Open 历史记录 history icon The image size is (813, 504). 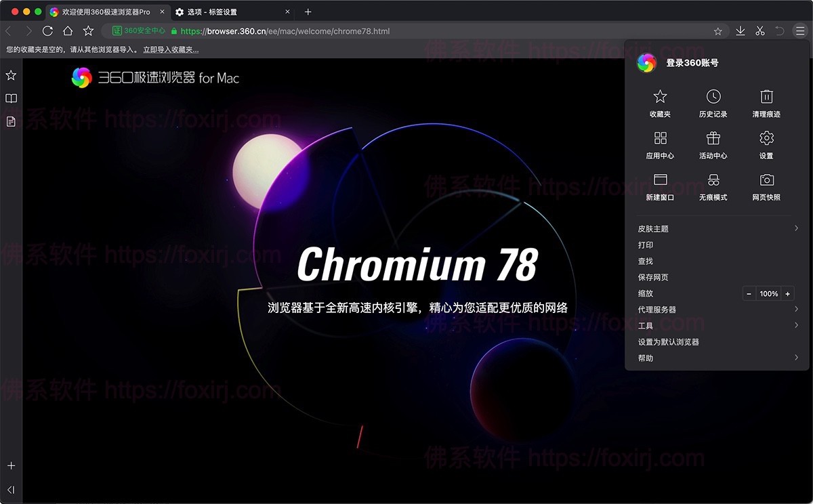click(713, 104)
